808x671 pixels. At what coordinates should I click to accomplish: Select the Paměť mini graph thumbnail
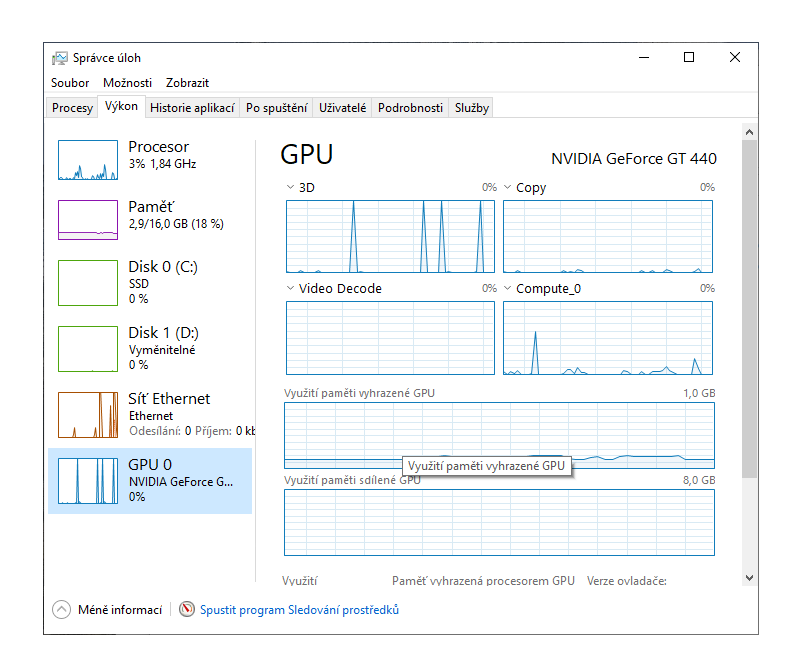tap(88, 220)
